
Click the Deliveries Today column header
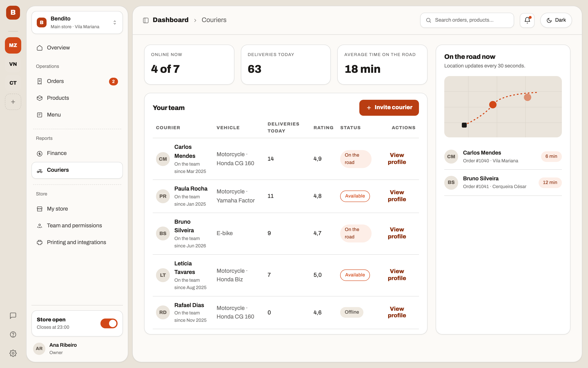coord(283,128)
